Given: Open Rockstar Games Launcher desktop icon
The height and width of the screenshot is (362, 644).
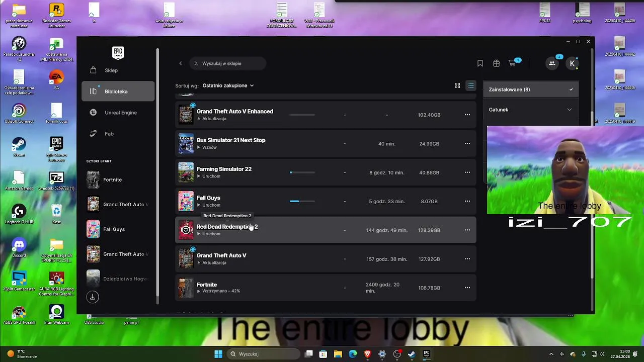Looking at the screenshot, I should (x=56, y=15).
